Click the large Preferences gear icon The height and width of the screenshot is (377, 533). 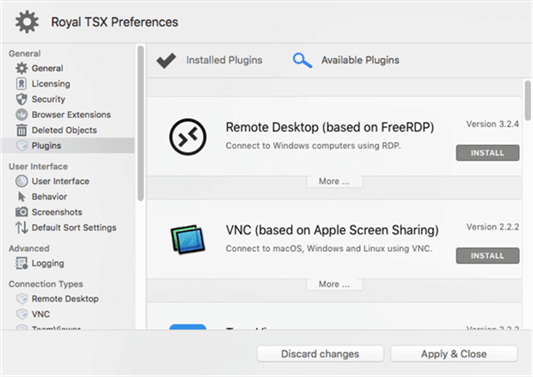coord(27,22)
